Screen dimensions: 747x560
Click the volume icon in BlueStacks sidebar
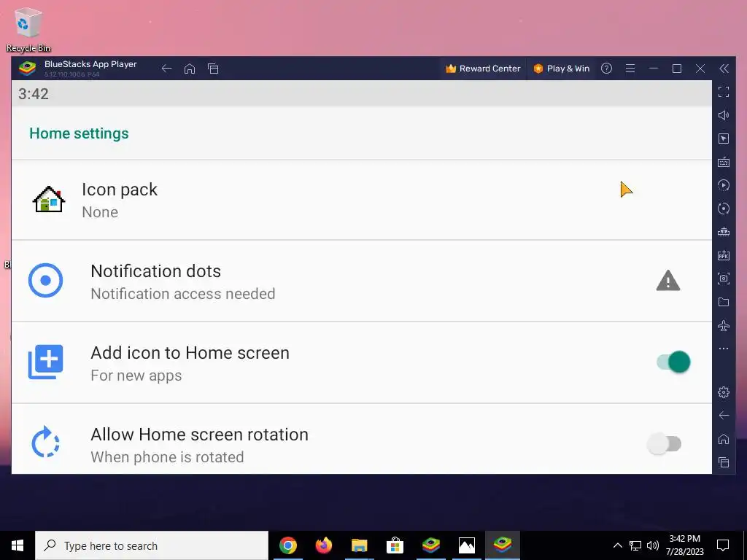(724, 115)
